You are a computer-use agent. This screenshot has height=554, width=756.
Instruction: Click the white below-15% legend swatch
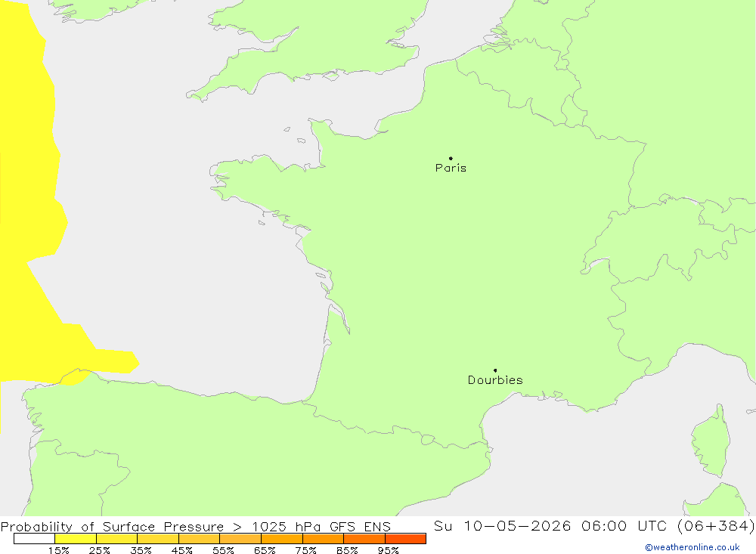click(34, 538)
